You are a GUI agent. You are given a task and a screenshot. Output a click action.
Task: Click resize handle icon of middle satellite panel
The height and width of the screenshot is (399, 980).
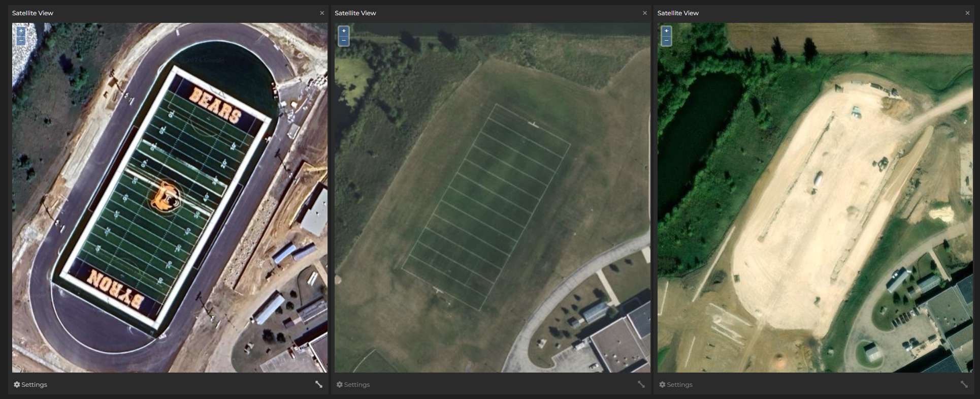click(x=641, y=384)
